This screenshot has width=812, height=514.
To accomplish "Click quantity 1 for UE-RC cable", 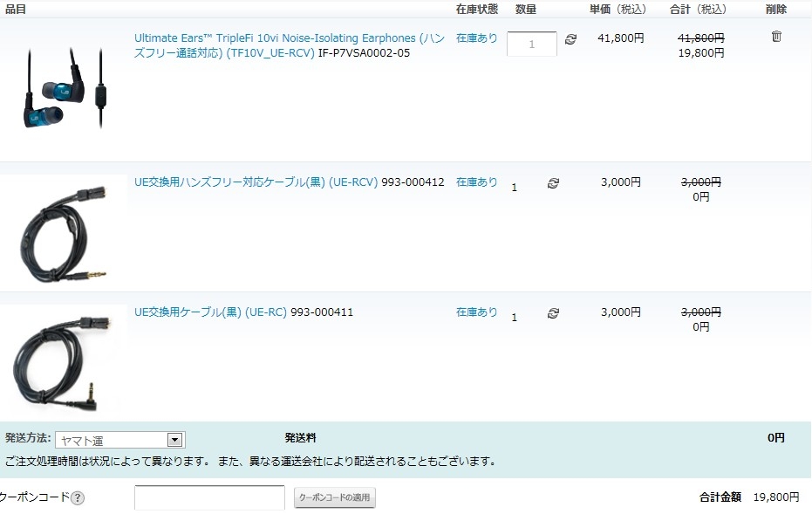I will coord(515,318).
